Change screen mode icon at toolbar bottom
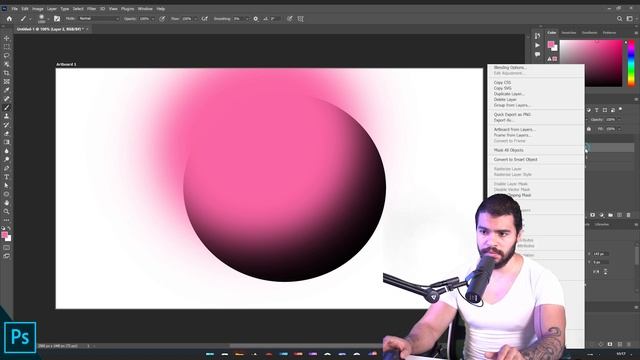 (7, 256)
